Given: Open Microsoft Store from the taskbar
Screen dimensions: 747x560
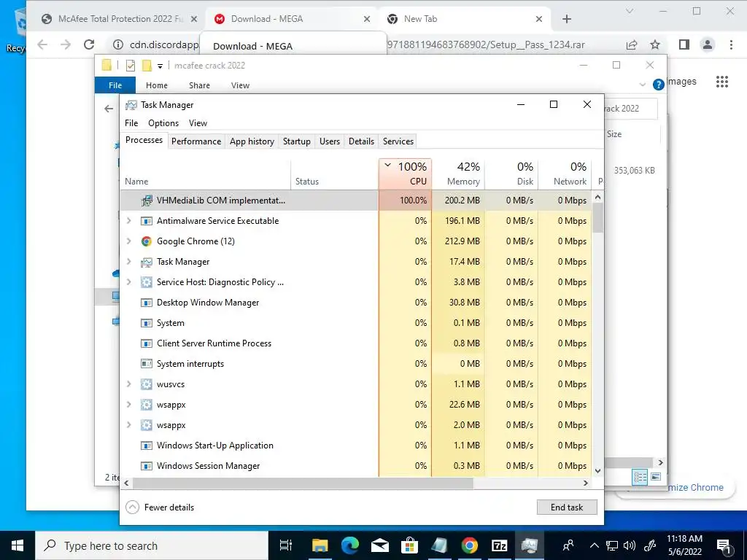Looking at the screenshot, I should tap(409, 545).
